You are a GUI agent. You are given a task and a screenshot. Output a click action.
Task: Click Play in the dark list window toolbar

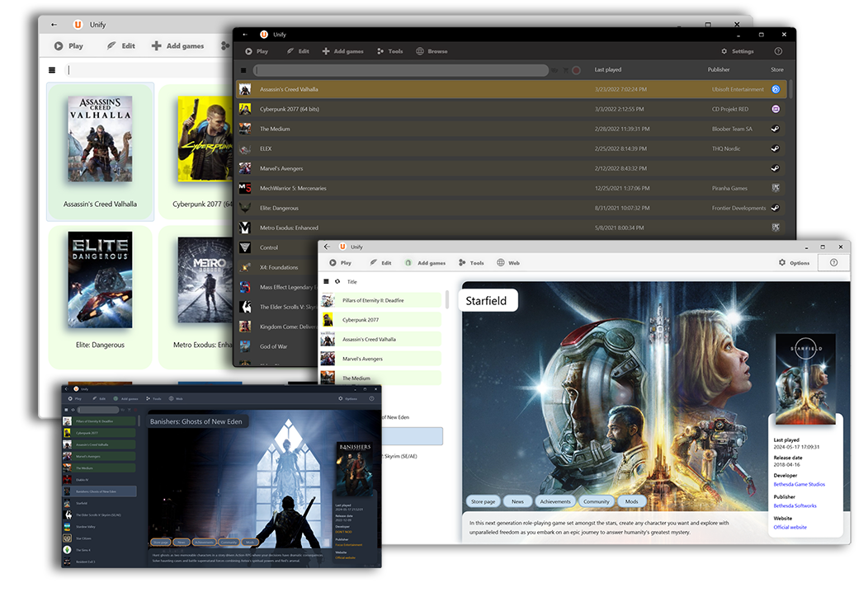pos(257,51)
